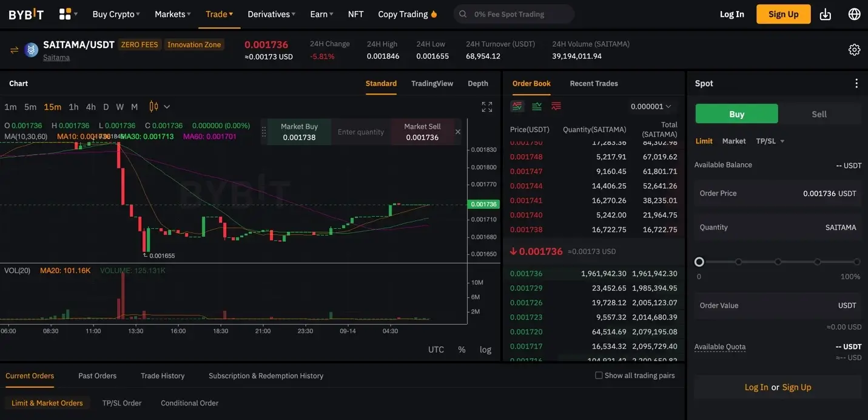
Task: Open Derivatives dropdown menu
Action: point(271,14)
